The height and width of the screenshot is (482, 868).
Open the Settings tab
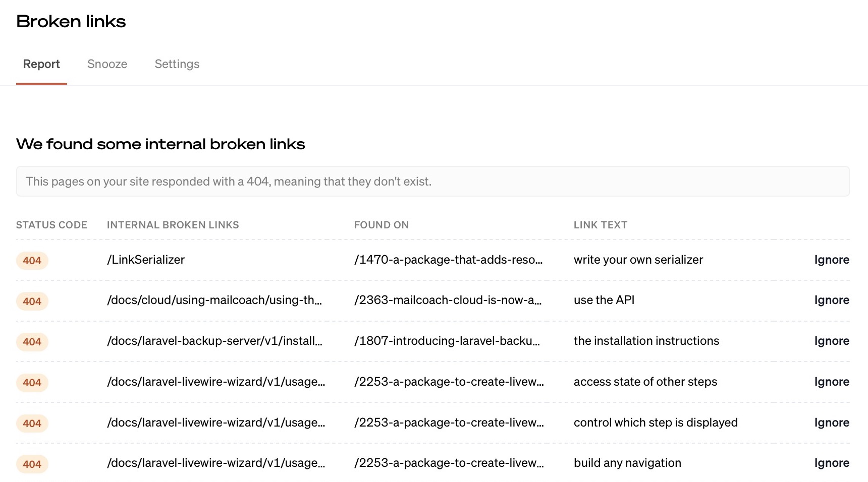pos(177,64)
